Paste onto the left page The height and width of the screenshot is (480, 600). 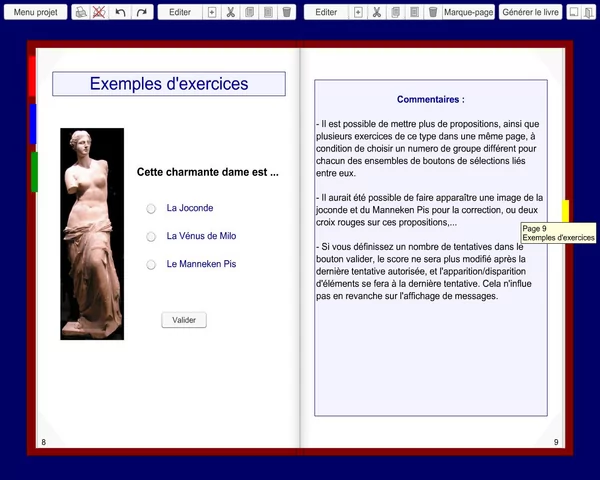click(x=268, y=12)
